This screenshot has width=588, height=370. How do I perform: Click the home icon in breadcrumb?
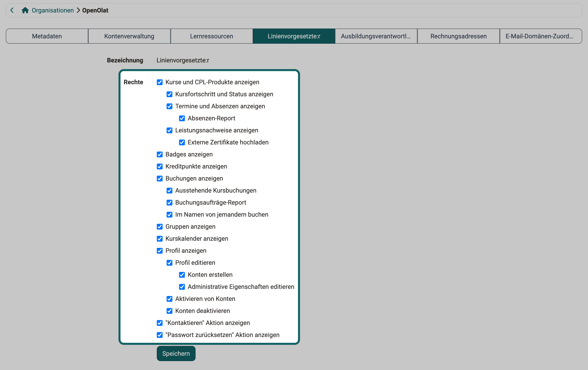pos(25,10)
